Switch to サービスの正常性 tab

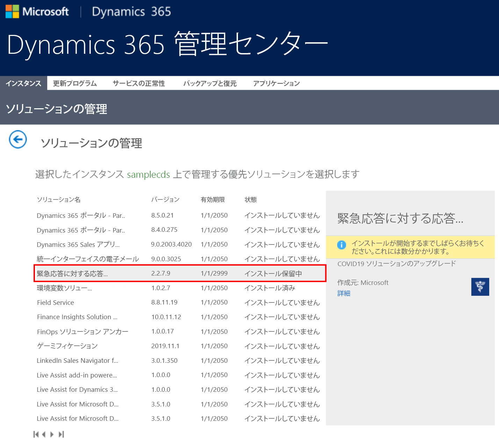(x=139, y=83)
